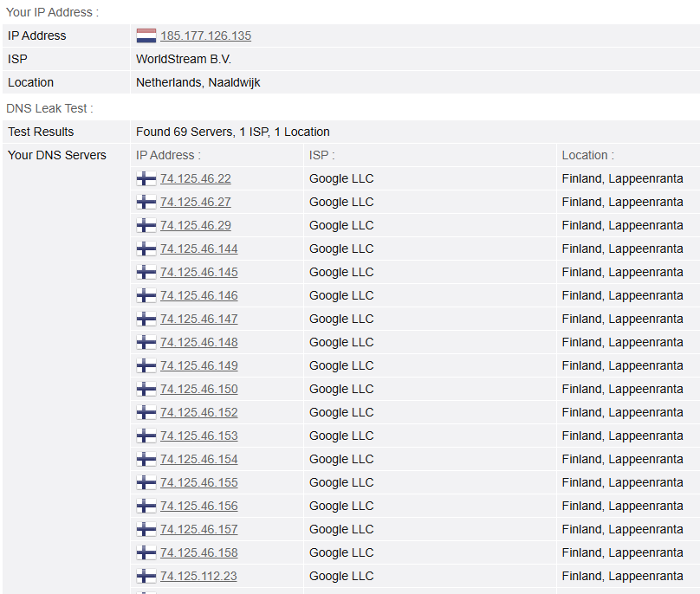Click the Finland flag next to 74.125.46.152
This screenshot has height=594, width=700.
(146, 412)
